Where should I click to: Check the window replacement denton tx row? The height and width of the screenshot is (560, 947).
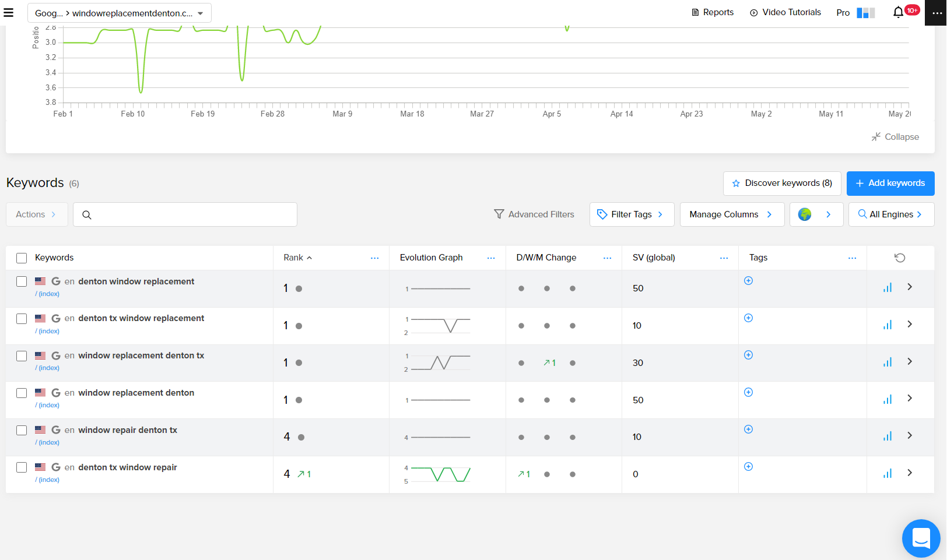point(22,356)
